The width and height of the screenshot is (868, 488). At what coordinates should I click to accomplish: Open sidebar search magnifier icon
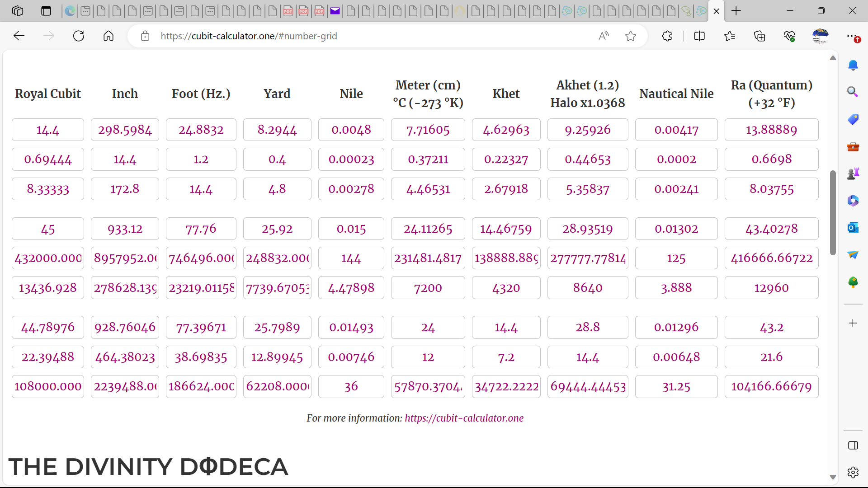(853, 92)
